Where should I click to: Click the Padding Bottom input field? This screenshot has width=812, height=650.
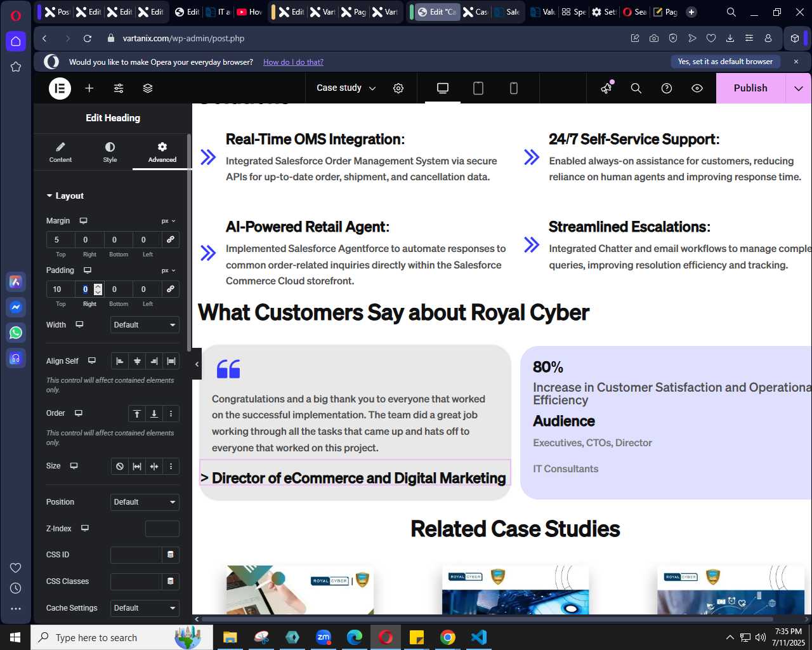[118, 289]
